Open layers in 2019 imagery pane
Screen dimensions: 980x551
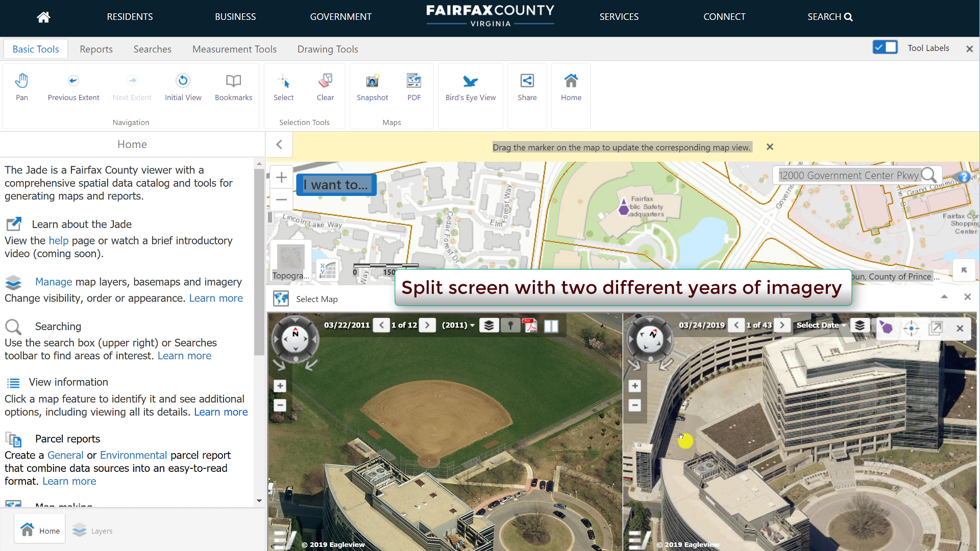(x=860, y=325)
